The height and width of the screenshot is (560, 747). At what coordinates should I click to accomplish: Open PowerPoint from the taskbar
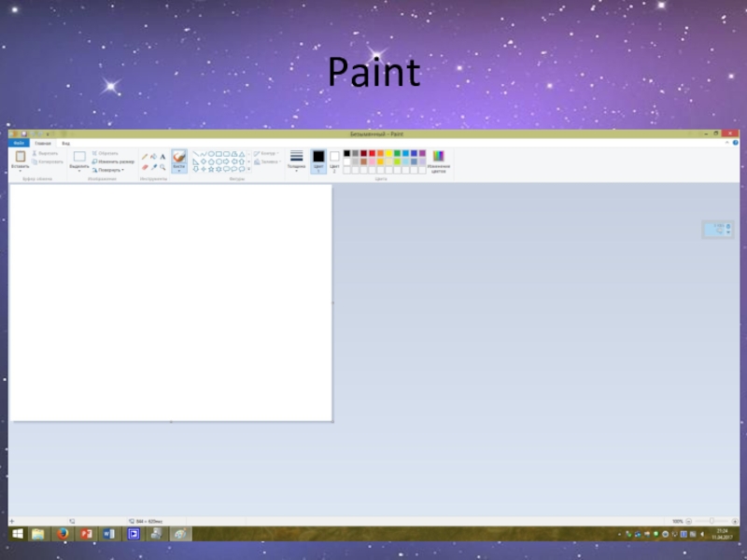(86, 534)
